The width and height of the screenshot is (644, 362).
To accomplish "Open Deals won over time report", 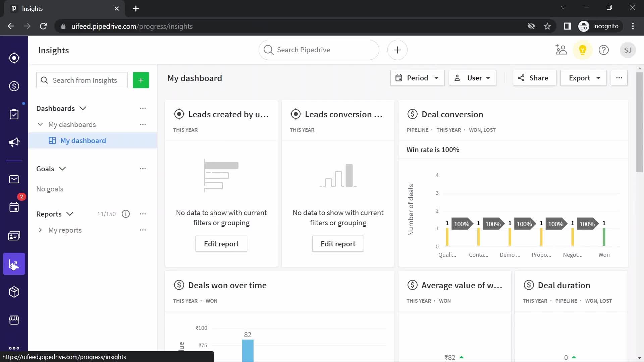I will [x=227, y=285].
